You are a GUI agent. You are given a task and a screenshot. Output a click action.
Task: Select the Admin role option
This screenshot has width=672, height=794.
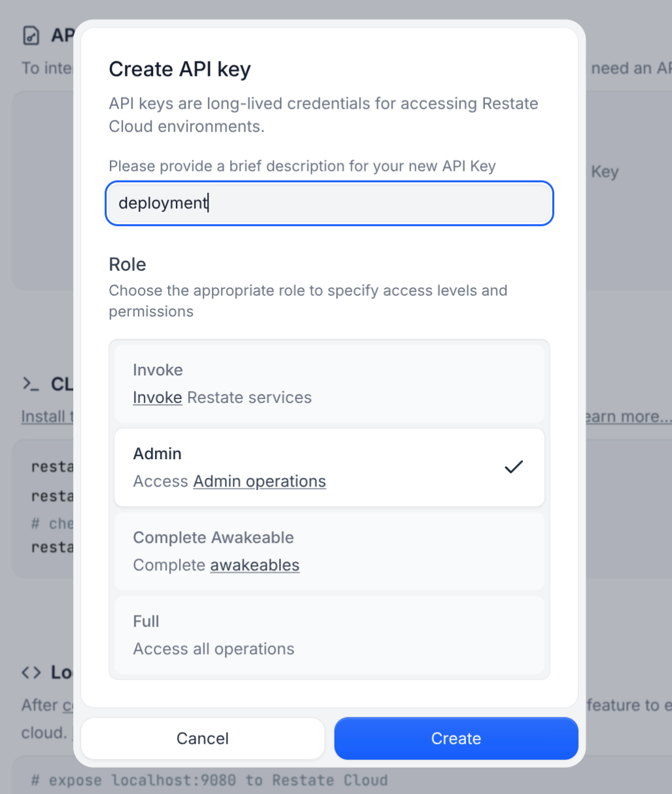(x=329, y=467)
